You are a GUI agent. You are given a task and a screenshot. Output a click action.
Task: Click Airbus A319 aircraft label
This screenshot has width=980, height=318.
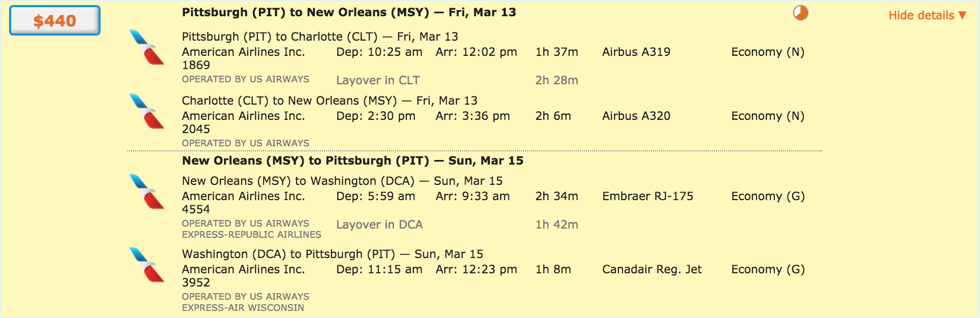click(636, 52)
